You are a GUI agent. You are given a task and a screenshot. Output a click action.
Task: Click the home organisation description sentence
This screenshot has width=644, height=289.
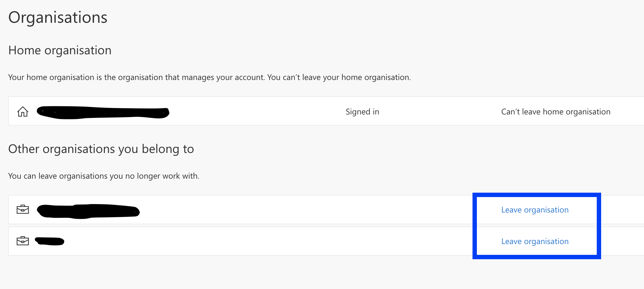209,77
